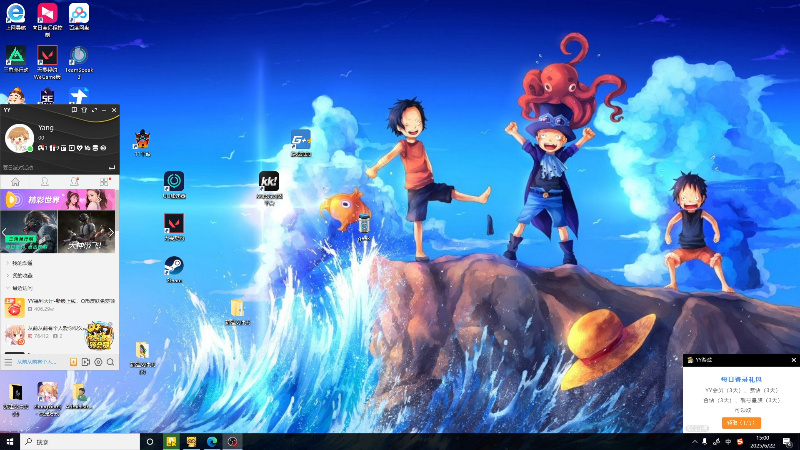Open the dark red recorder taskbar icon
The image size is (800, 450).
coord(232,442)
